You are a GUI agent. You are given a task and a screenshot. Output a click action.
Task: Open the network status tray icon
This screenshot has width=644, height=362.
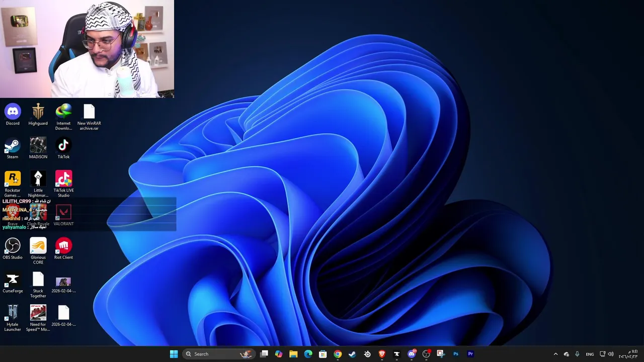click(603, 354)
